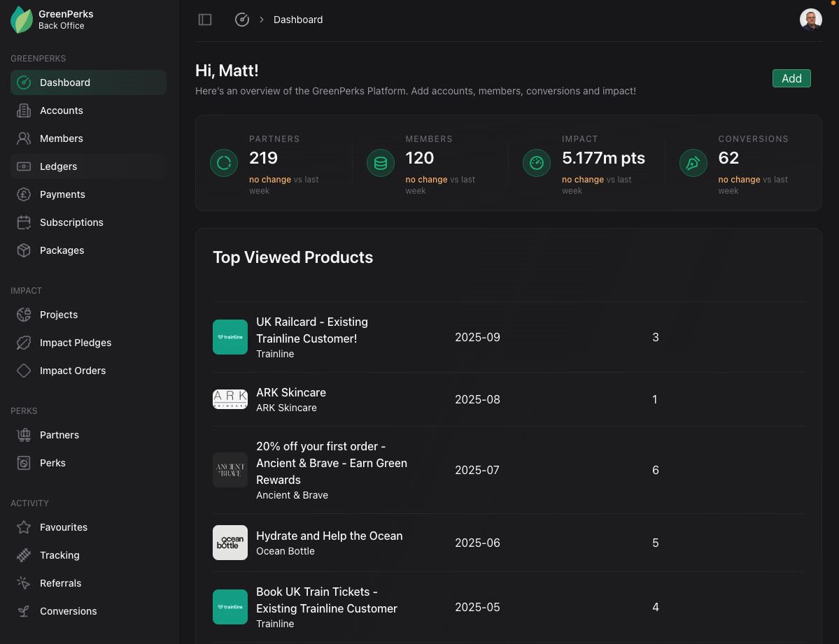Open Accounts in the sidebar
Viewport: 839px width, 644px height.
click(x=61, y=110)
